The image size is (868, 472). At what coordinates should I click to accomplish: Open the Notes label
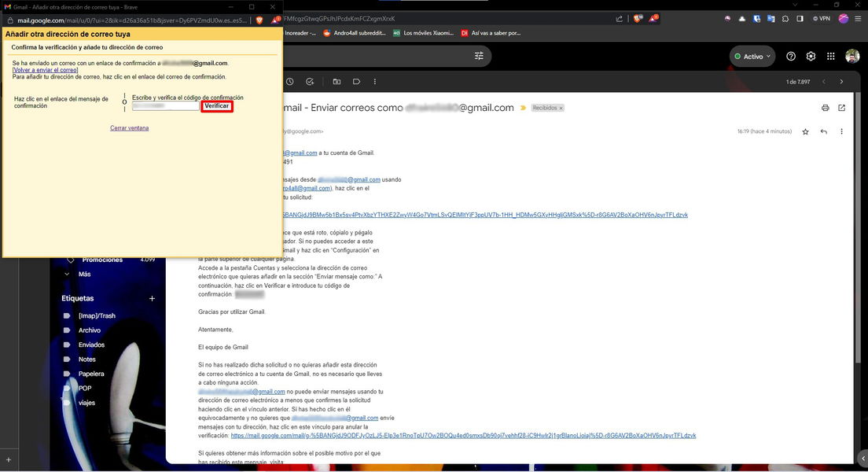click(87, 359)
